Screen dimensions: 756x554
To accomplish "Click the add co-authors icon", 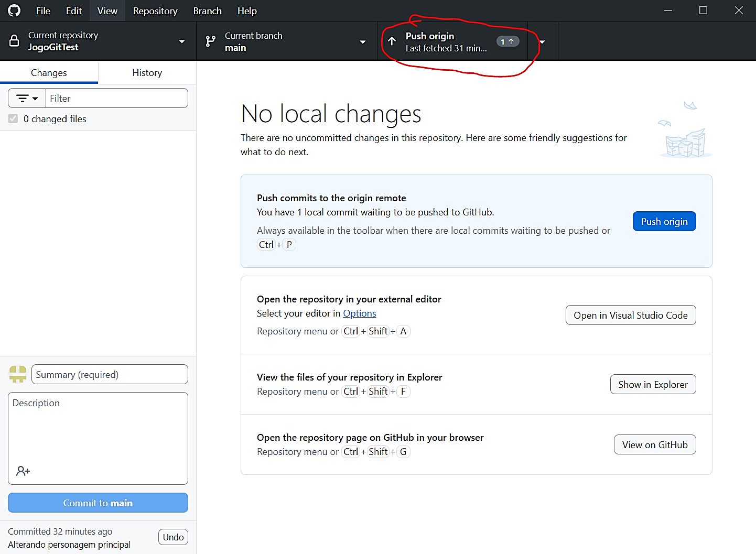I will tap(23, 471).
